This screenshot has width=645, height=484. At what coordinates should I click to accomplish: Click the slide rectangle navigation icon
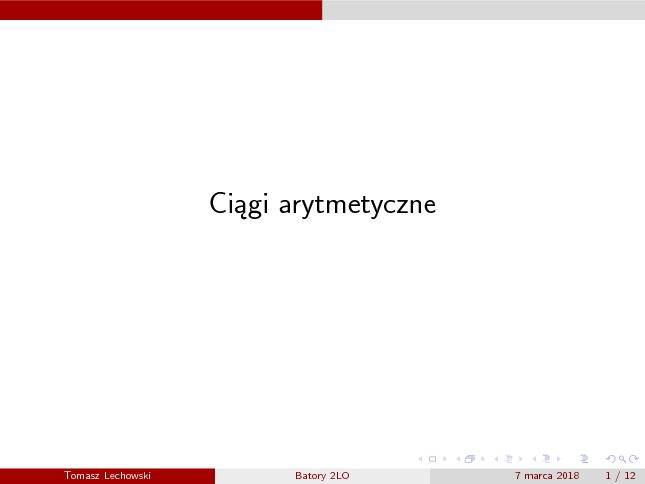[x=432, y=459]
